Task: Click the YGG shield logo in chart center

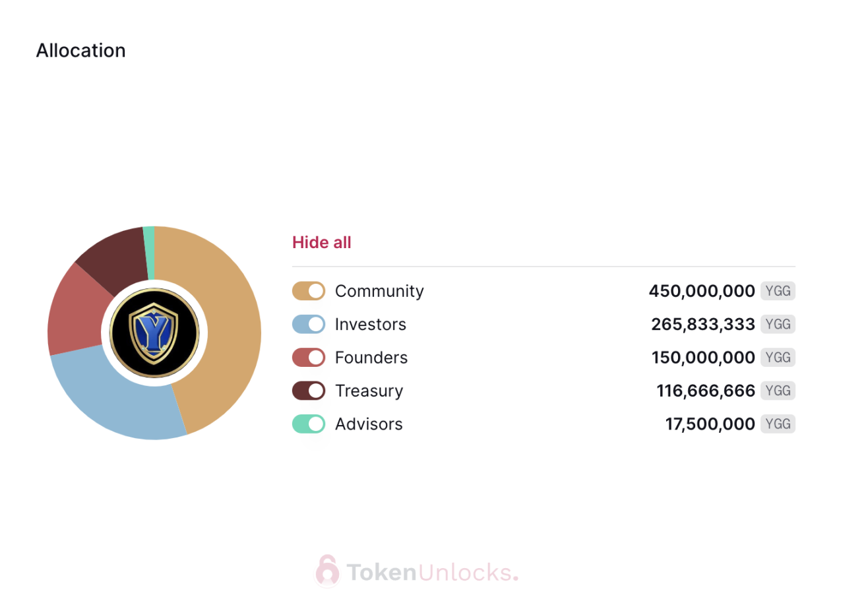Action: pos(154,333)
